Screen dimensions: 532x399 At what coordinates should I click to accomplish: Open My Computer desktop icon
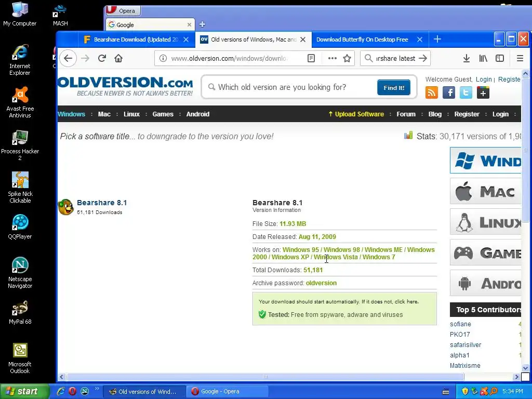click(20, 14)
